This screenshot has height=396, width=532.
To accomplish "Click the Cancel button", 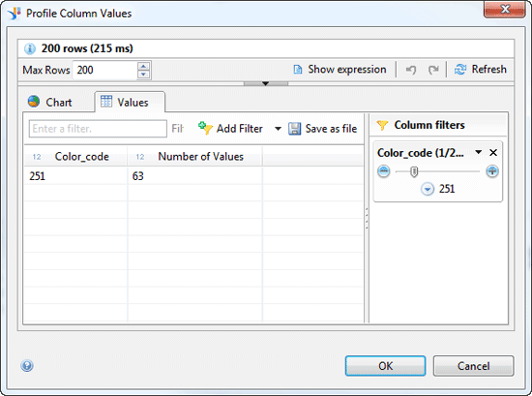I will 473,366.
